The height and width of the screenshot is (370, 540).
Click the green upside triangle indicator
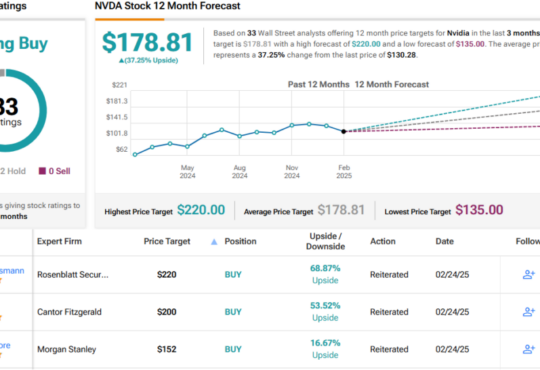(x=121, y=61)
